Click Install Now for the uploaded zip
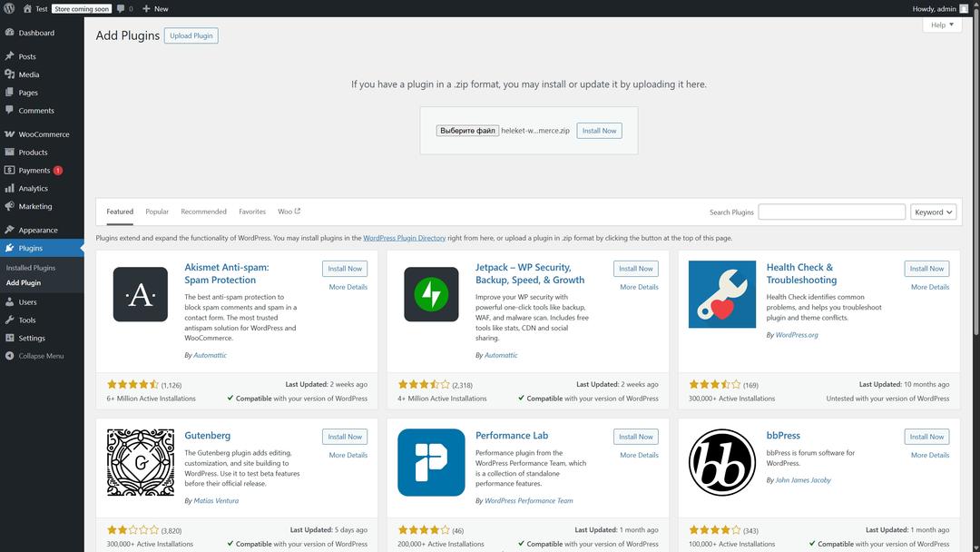 tap(599, 131)
